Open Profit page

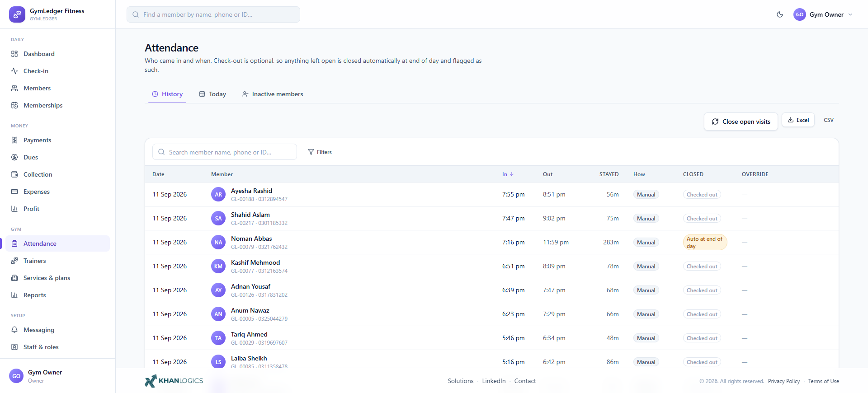pyautogui.click(x=58, y=209)
